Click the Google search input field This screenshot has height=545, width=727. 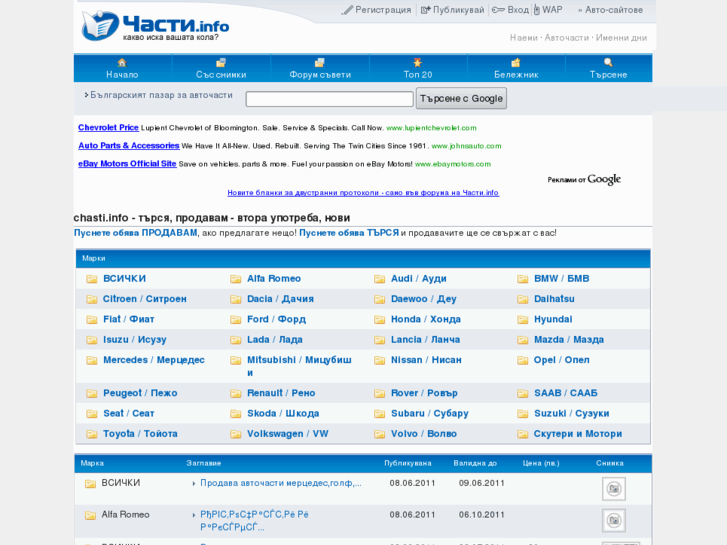click(329, 99)
